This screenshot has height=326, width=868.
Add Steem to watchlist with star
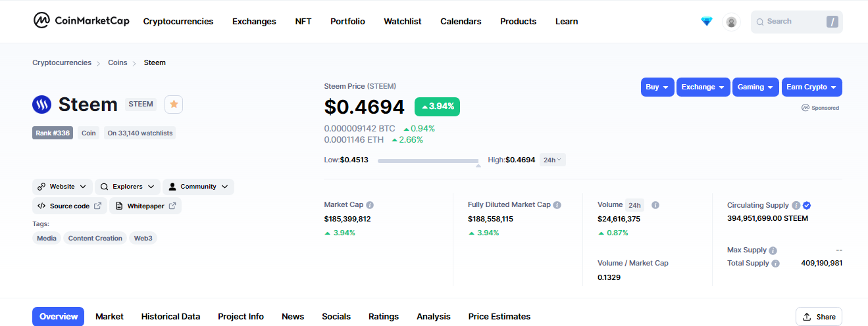pos(174,104)
